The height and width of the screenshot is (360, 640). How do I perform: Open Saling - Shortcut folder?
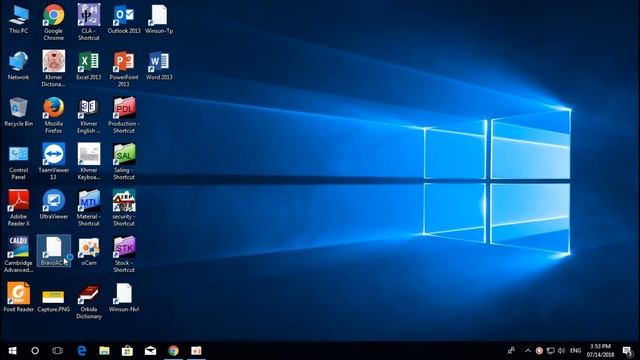(124, 162)
